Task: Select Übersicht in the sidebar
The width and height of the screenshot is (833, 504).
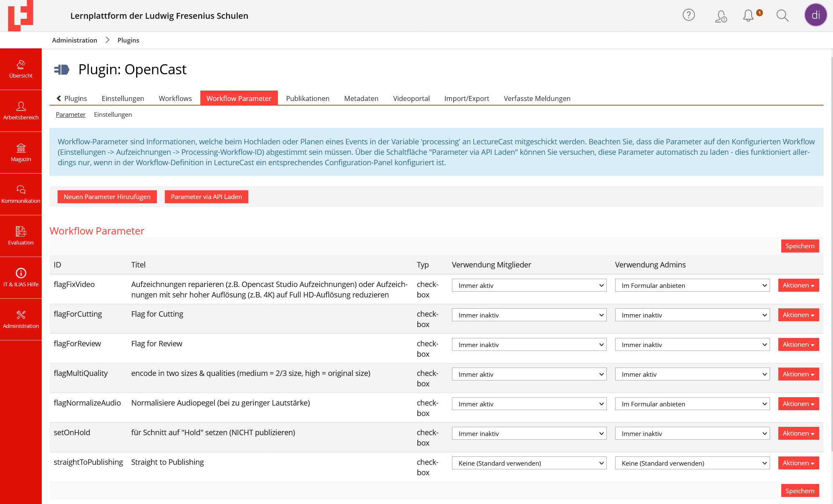Action: (x=20, y=69)
